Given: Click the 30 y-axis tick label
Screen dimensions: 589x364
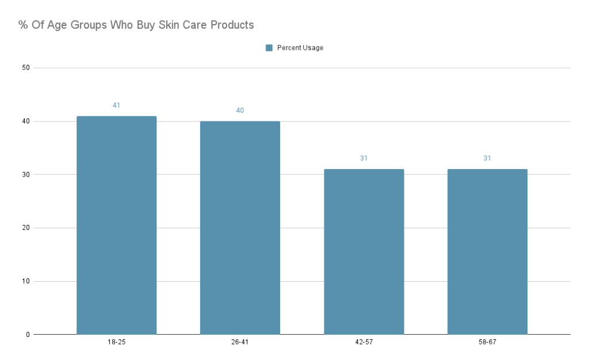Looking at the screenshot, I should click(26, 175).
